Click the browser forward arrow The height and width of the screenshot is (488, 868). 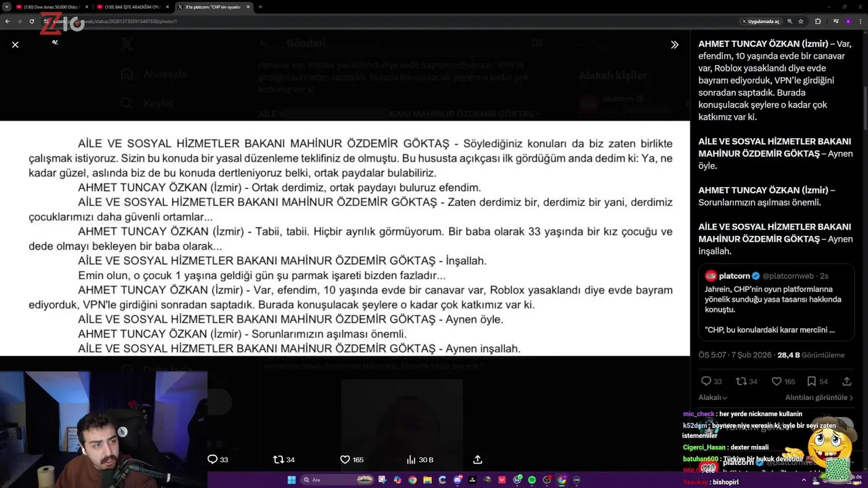(20, 21)
